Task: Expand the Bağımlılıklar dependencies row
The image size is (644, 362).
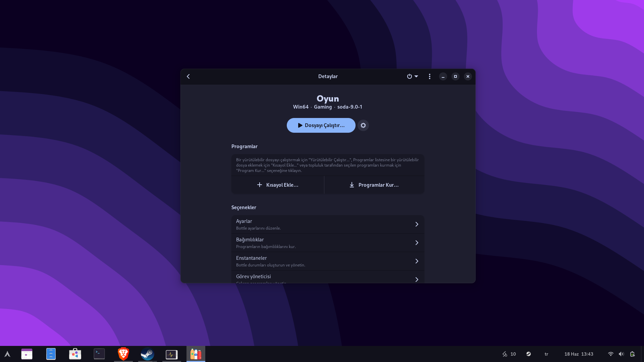Action: coord(327,243)
